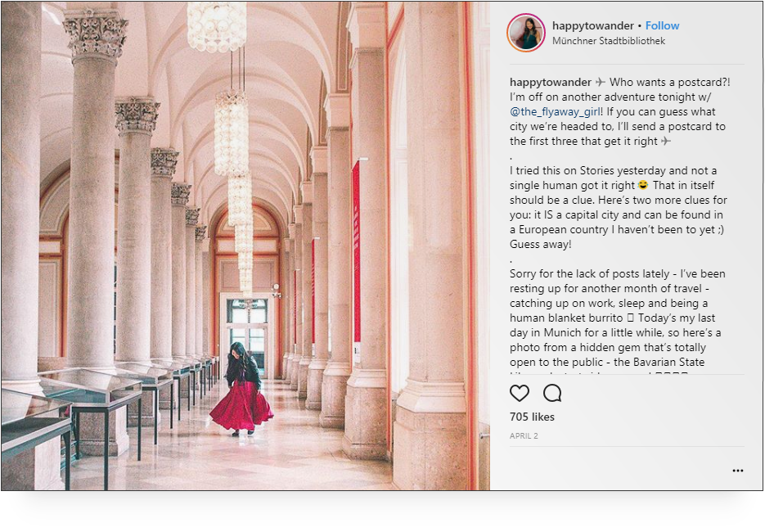Open the Münchner Stadtbibliothek location link
This screenshot has width=765, height=532.
[609, 41]
